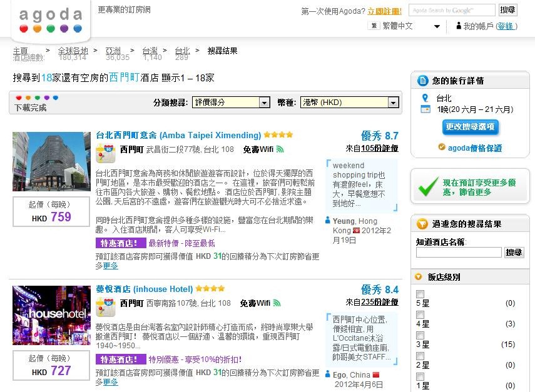The width and height of the screenshot is (535, 392).
Task: Click China flag in Ego's review
Action: pyautogui.click(x=376, y=375)
